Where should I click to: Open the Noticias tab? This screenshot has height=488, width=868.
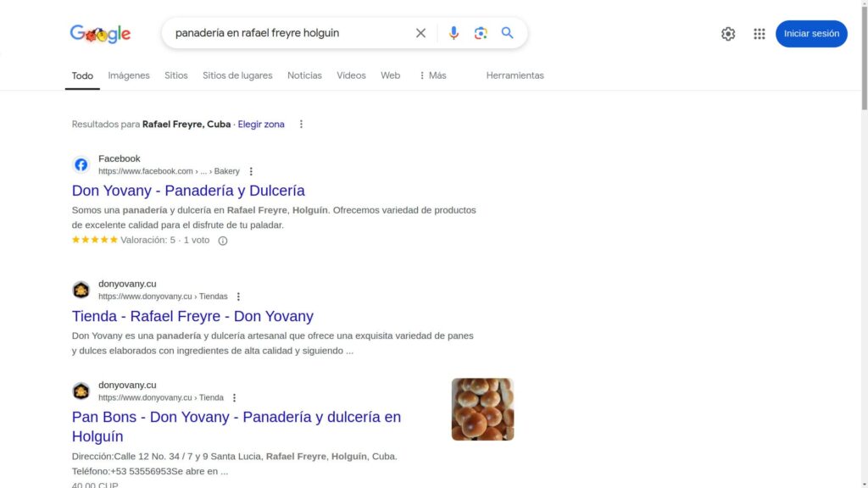(304, 75)
